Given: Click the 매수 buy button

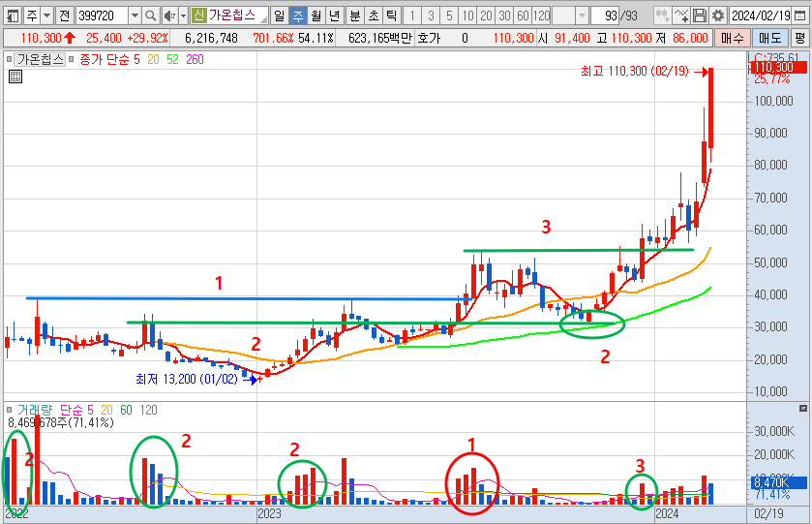Looking at the screenshot, I should pyautogui.click(x=732, y=38).
